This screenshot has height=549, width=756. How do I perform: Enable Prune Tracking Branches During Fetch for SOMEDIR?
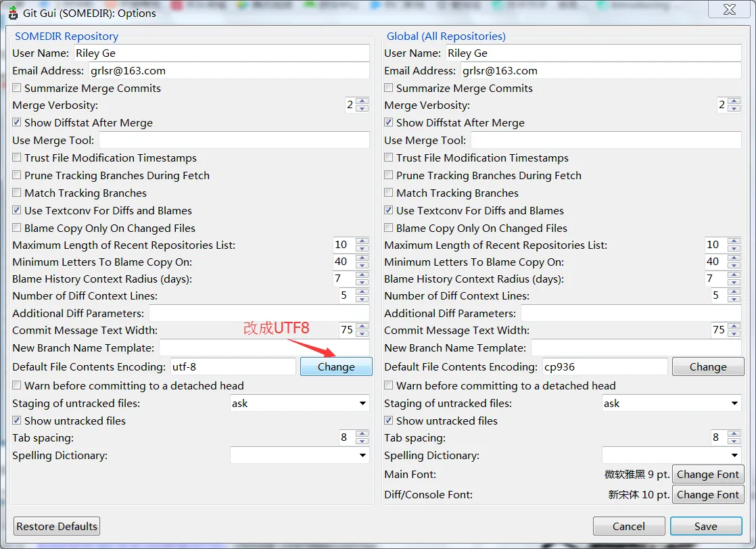17,175
